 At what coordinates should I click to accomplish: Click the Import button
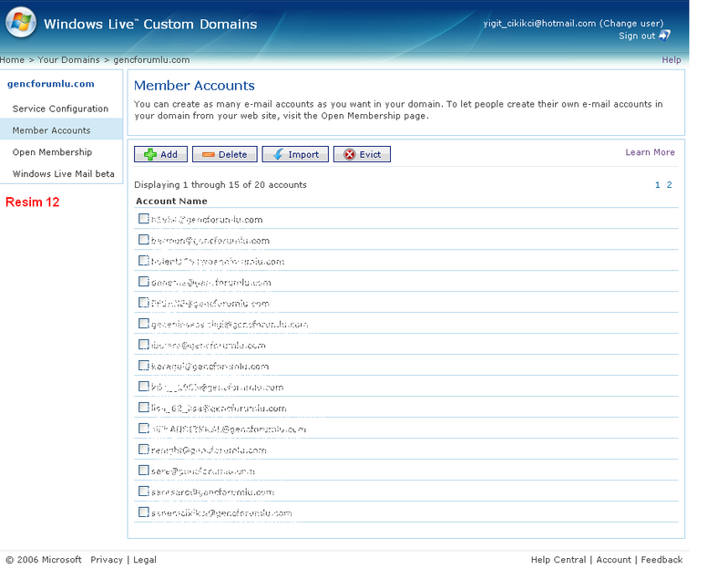pos(295,154)
